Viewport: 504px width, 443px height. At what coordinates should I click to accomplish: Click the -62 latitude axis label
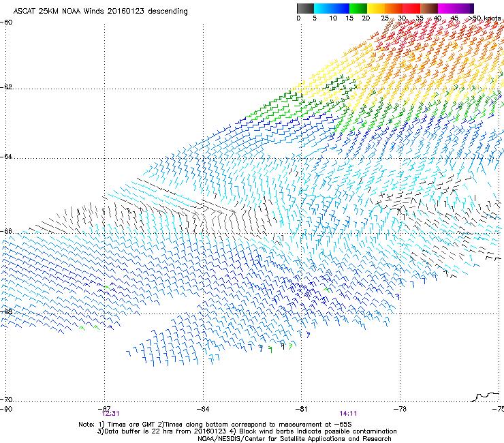pos(6,87)
